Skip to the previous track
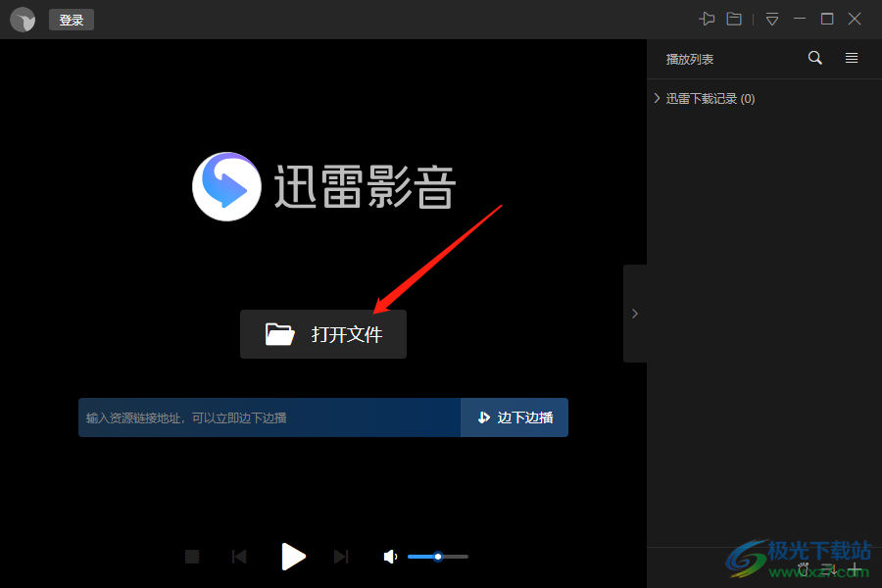The width and height of the screenshot is (882, 588). (x=238, y=557)
